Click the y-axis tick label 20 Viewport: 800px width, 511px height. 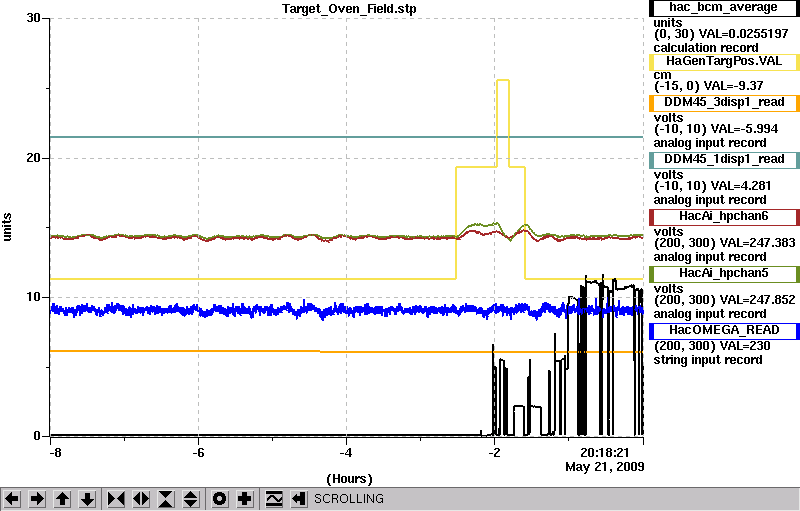(x=33, y=158)
